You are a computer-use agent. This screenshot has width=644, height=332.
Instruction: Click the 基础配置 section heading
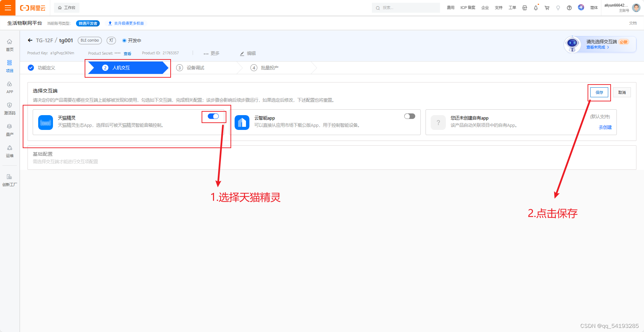43,154
